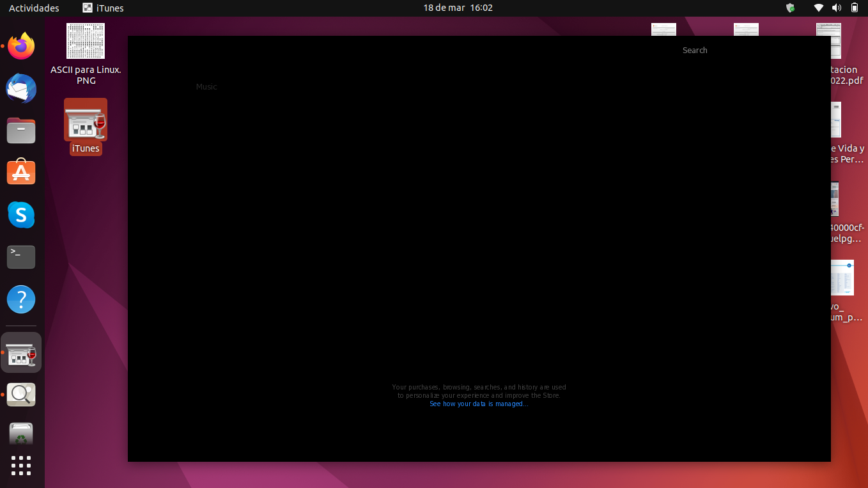Open the Wi-Fi network indicator
868x488 pixels.
point(819,8)
